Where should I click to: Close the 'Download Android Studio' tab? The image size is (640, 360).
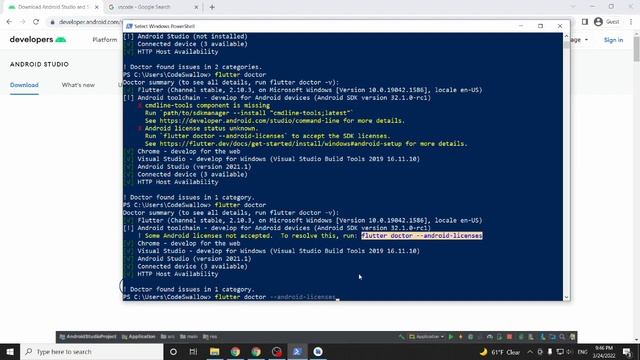(x=97, y=7)
